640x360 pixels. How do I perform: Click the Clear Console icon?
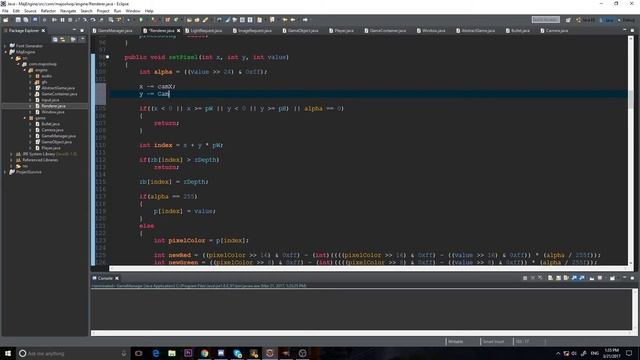[550, 278]
